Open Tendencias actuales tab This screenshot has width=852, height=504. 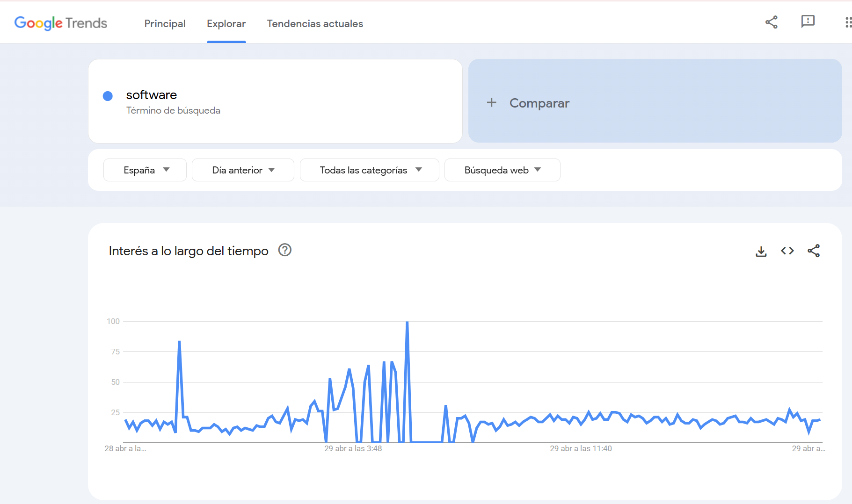pos(315,23)
